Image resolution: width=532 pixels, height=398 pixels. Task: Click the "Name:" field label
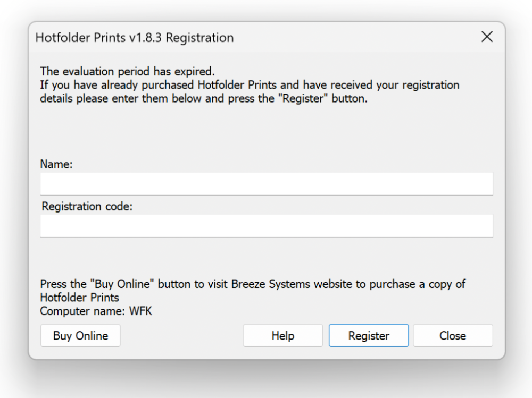click(x=56, y=164)
